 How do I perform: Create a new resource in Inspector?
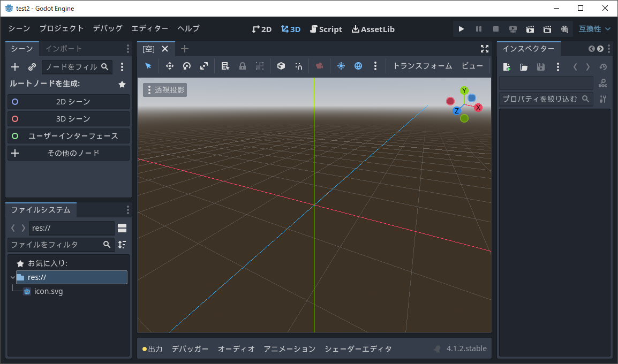click(x=507, y=67)
